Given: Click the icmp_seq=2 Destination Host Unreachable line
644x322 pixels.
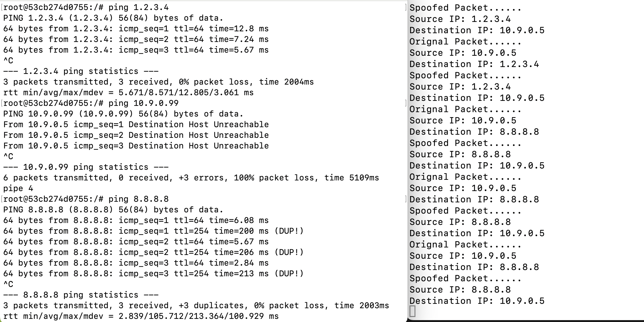Looking at the screenshot, I should (136, 135).
